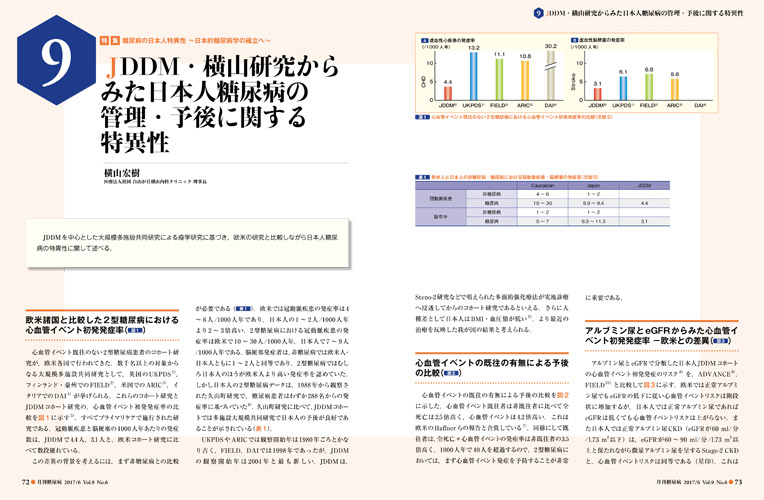Click table cell 6.9～9.4
The image size is (764, 500).
tap(593, 203)
